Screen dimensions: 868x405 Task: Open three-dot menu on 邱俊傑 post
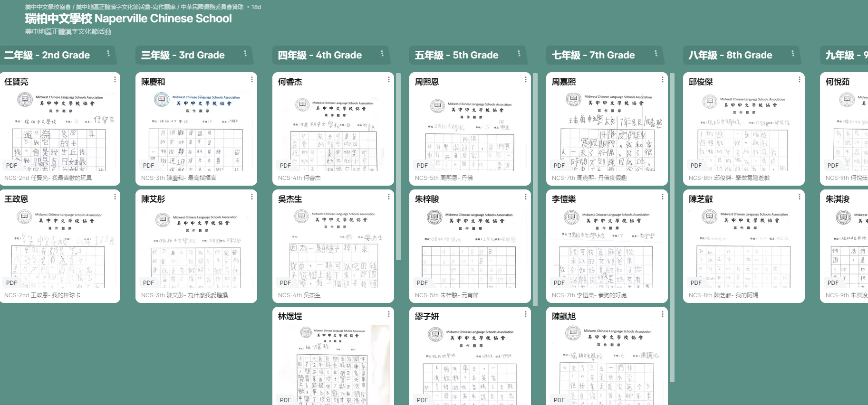(x=800, y=80)
